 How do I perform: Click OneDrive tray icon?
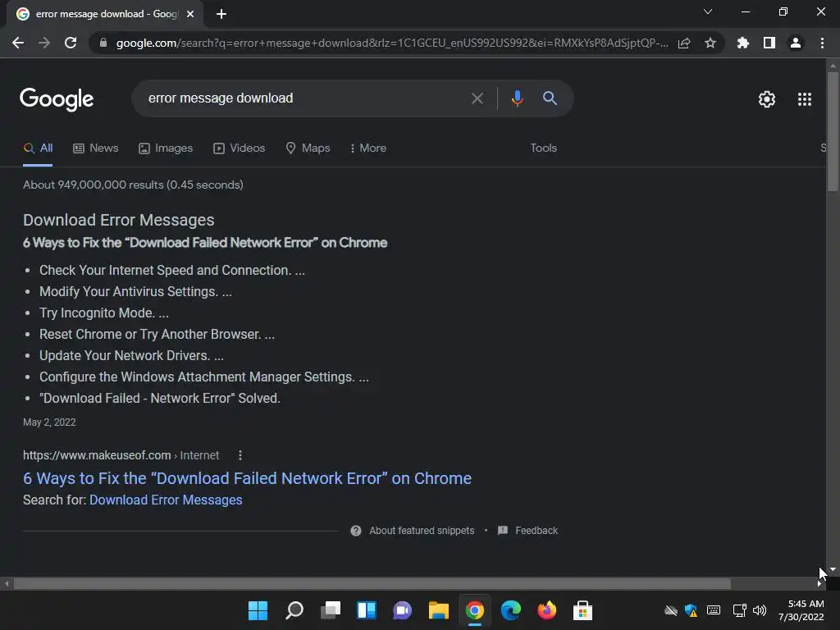pos(671,610)
